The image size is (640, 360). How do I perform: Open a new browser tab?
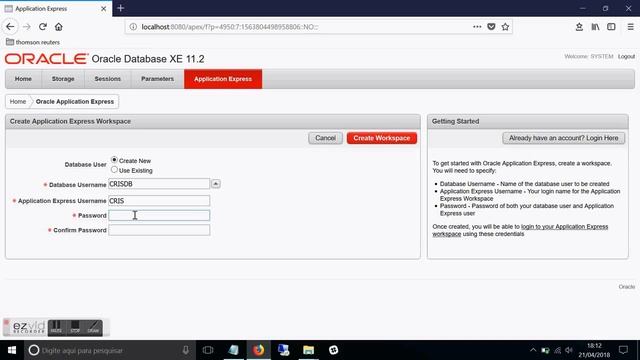(x=120, y=8)
